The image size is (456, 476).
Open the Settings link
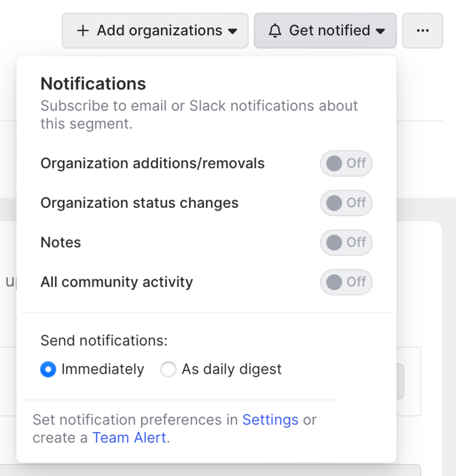pos(270,420)
